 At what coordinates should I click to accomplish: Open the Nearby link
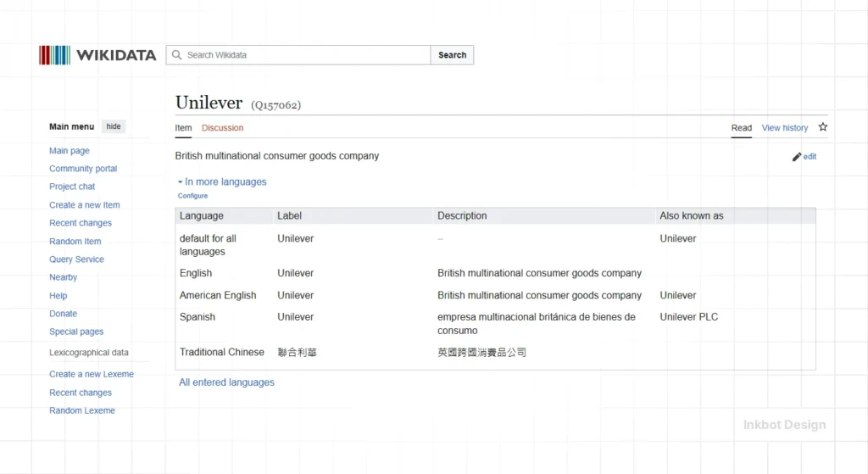coord(63,277)
